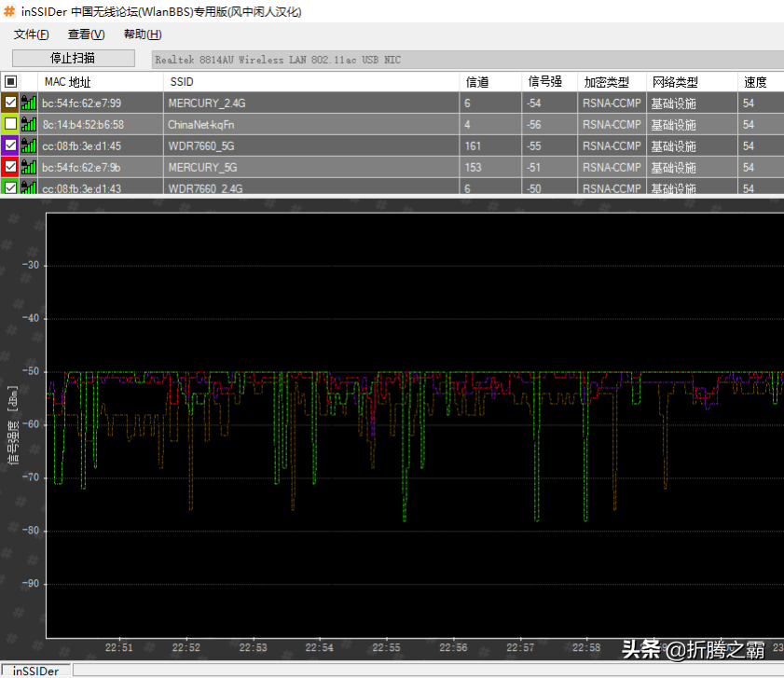Image resolution: width=784 pixels, height=678 pixels.
Task: Click signal icon of WDR7660_2.4G row
Action: (x=29, y=187)
